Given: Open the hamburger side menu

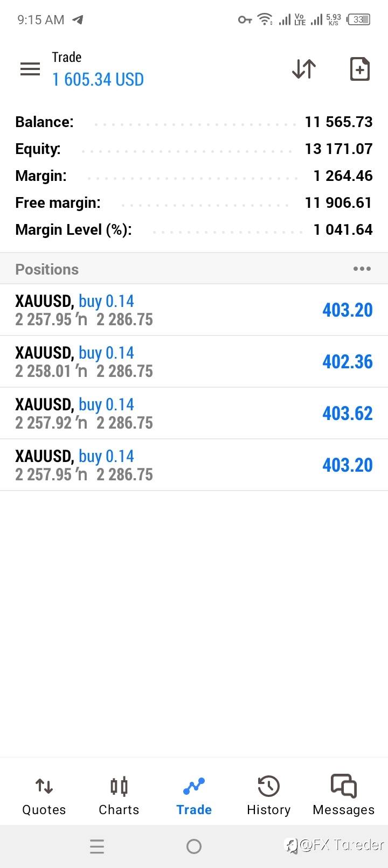Looking at the screenshot, I should (x=30, y=69).
